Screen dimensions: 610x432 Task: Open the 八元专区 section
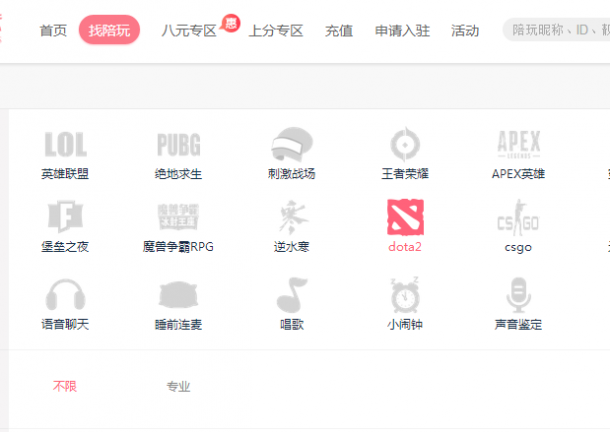click(189, 30)
